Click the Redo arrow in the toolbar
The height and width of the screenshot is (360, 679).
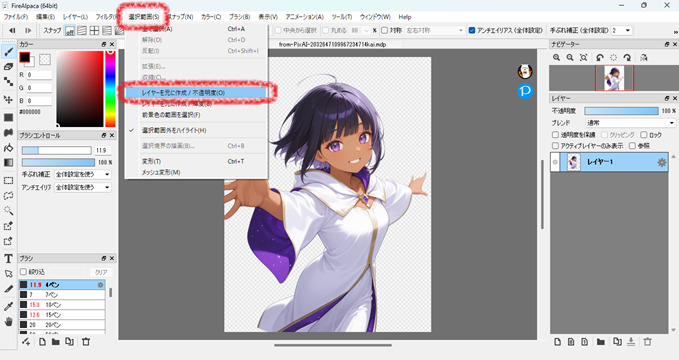click(x=28, y=31)
